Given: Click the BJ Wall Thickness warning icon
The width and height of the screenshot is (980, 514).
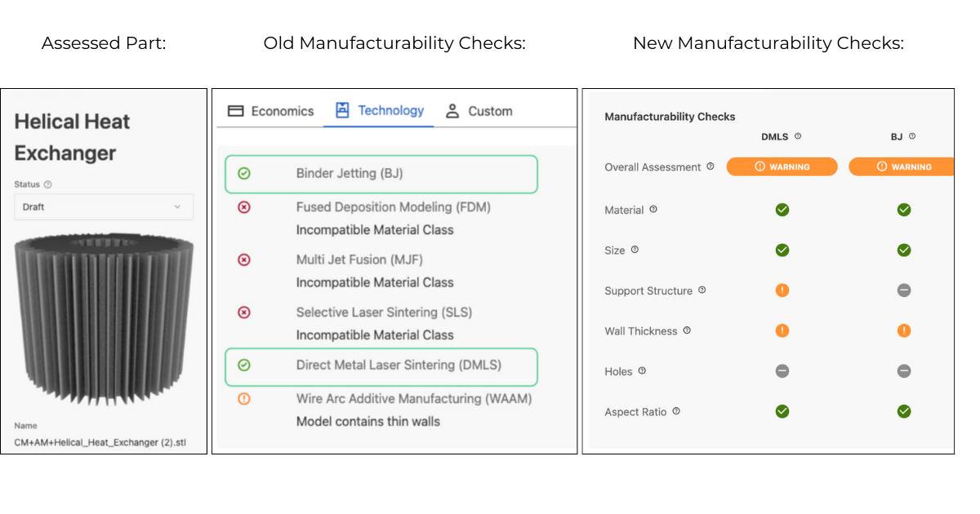Looking at the screenshot, I should tap(904, 330).
